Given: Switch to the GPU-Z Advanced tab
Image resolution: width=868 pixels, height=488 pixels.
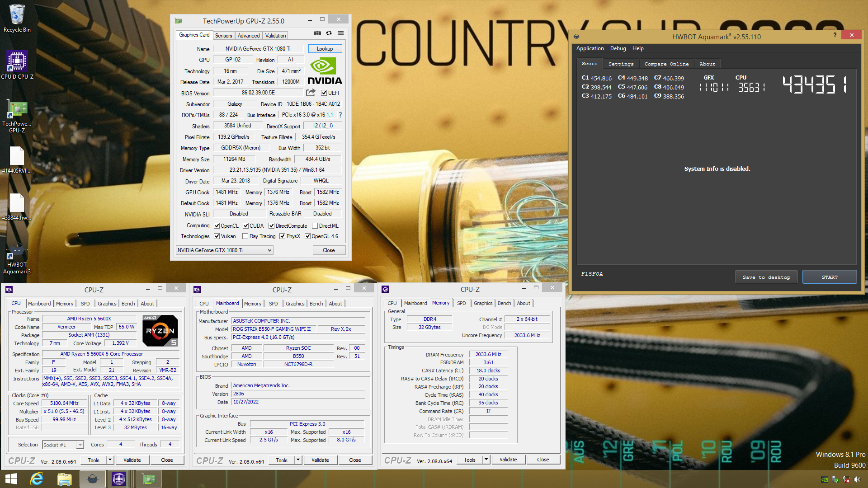Looking at the screenshot, I should tap(249, 36).
